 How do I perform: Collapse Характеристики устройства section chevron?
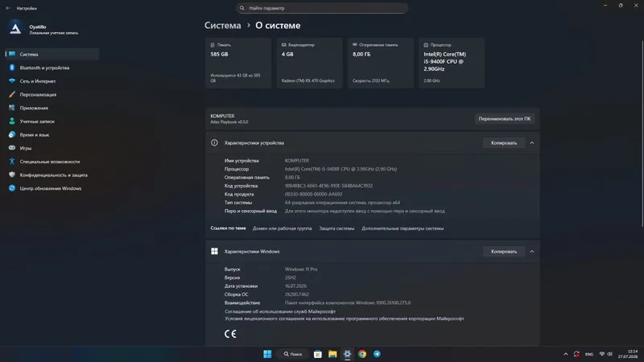click(532, 143)
